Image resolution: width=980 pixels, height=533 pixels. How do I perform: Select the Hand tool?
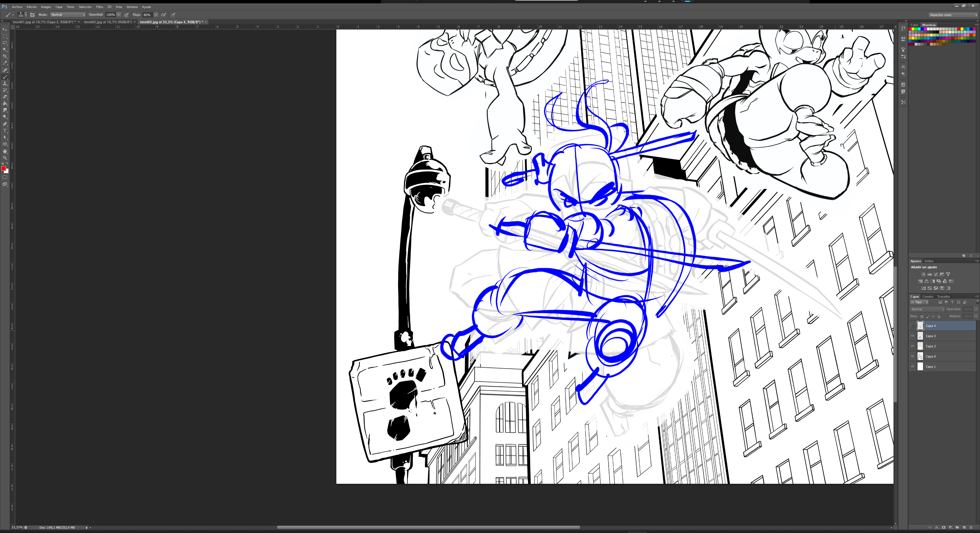(5, 151)
